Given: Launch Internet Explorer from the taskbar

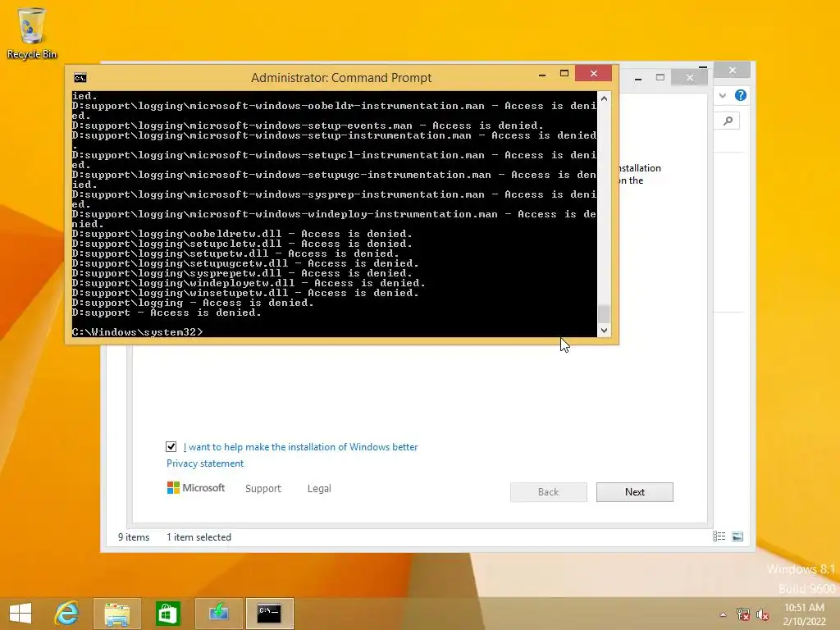Looking at the screenshot, I should [x=67, y=613].
